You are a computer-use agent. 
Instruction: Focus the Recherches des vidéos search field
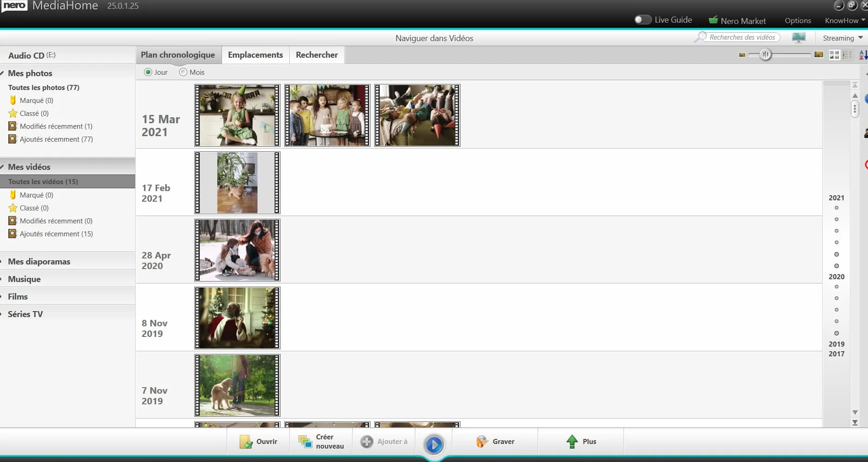pos(742,37)
